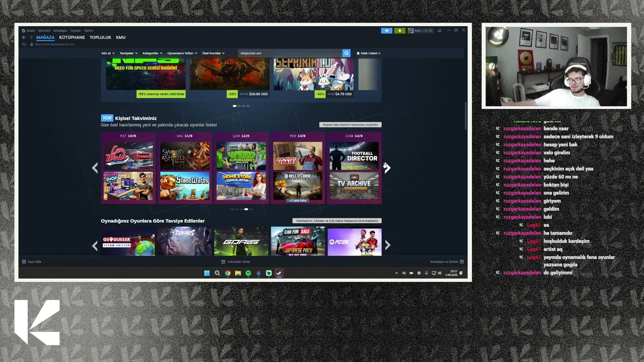The image size is (644, 362).
Task: Go forward with the Steam forward arrow
Action: [x=31, y=37]
